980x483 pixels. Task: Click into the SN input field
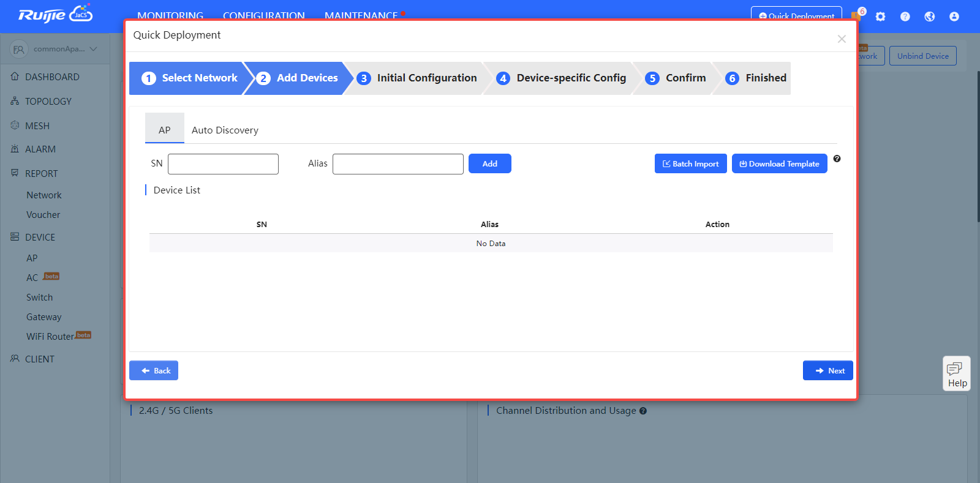[x=223, y=164]
